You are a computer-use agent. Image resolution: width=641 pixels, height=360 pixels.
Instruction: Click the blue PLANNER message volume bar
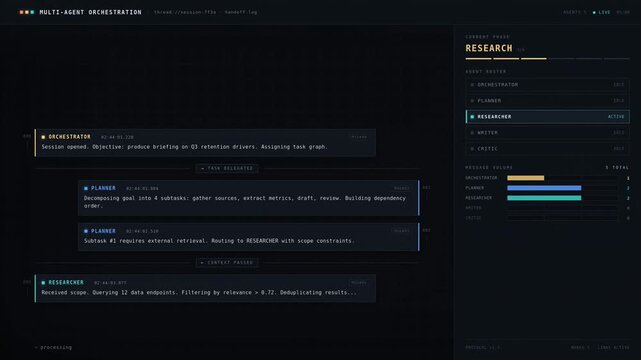[544, 188]
